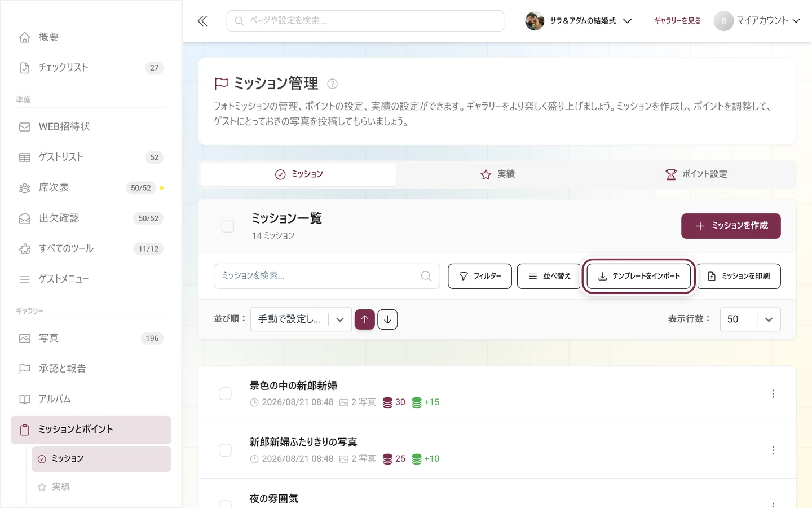Click the フィルター button
Image resolution: width=812 pixels, height=508 pixels.
click(480, 276)
